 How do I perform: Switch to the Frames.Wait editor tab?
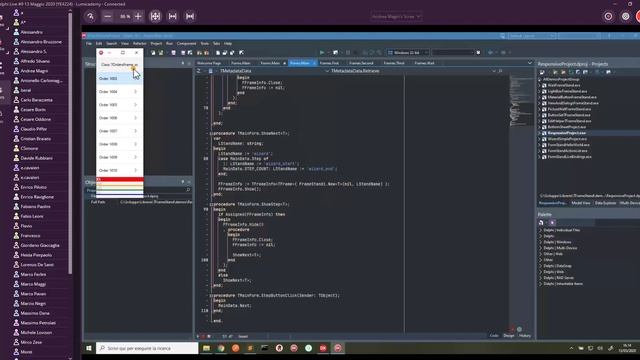pyautogui.click(x=424, y=63)
